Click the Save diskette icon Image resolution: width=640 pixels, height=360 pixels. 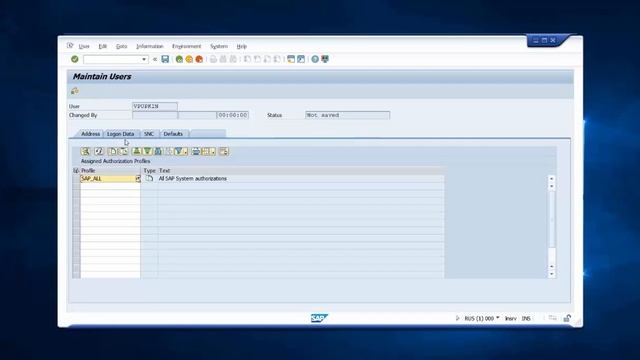pyautogui.click(x=165, y=59)
